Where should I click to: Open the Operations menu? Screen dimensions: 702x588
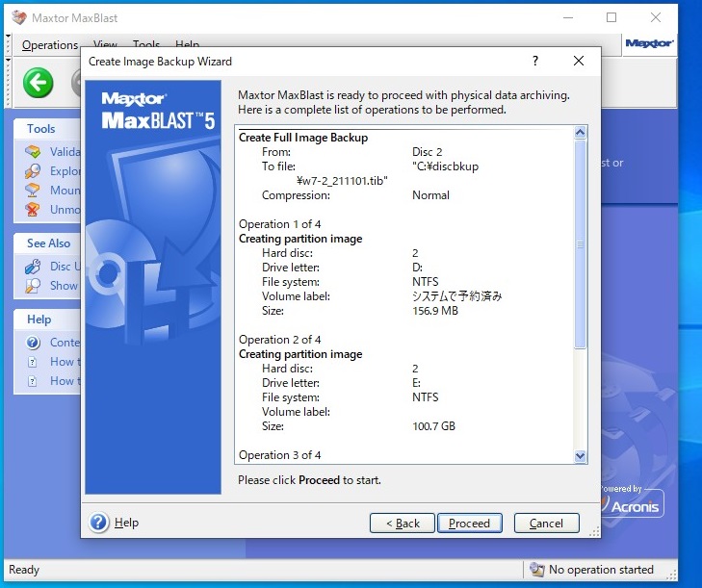(50, 44)
